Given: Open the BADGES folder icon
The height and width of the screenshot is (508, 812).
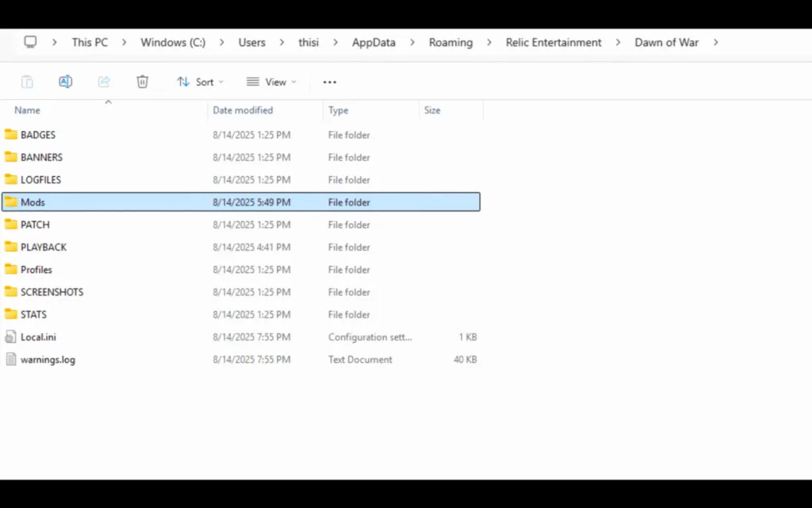Looking at the screenshot, I should coord(12,134).
